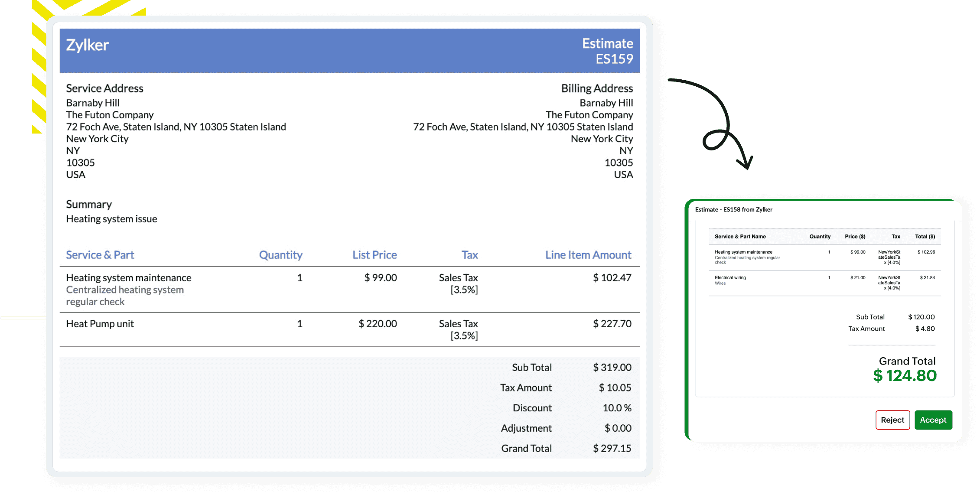Select the Service & Part column header
Image resolution: width=980 pixels, height=495 pixels.
[x=100, y=255]
